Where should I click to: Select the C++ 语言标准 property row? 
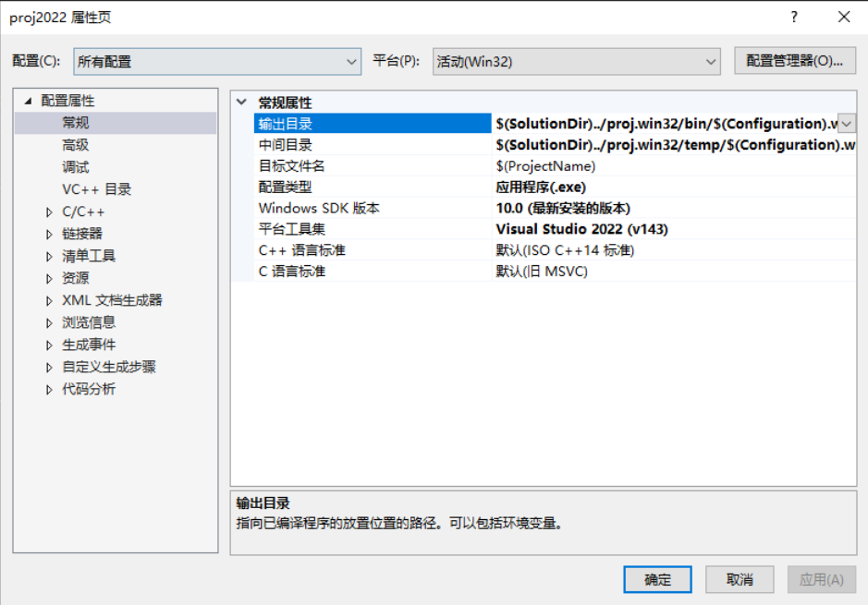coord(372,250)
